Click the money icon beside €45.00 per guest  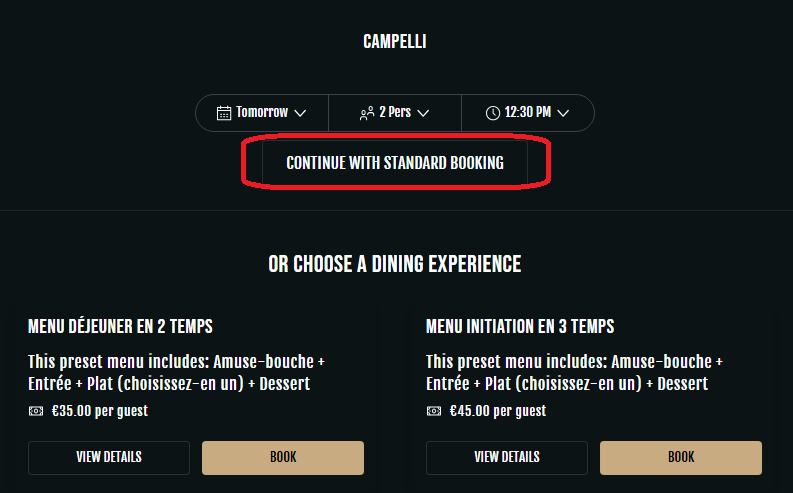tap(435, 410)
